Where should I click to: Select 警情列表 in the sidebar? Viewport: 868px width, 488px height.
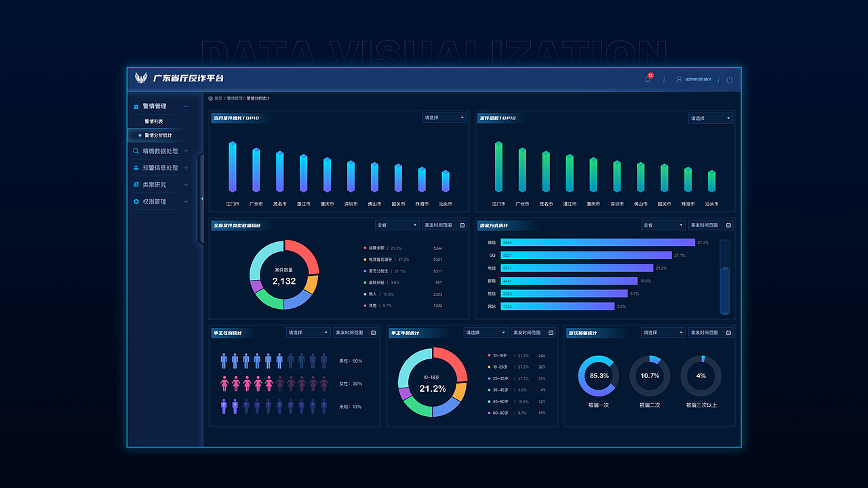(154, 121)
